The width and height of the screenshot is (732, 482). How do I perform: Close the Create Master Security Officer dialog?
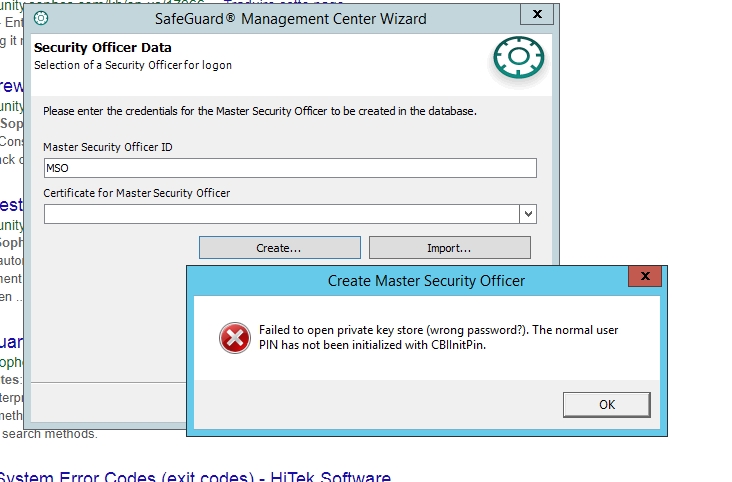pyautogui.click(x=645, y=276)
